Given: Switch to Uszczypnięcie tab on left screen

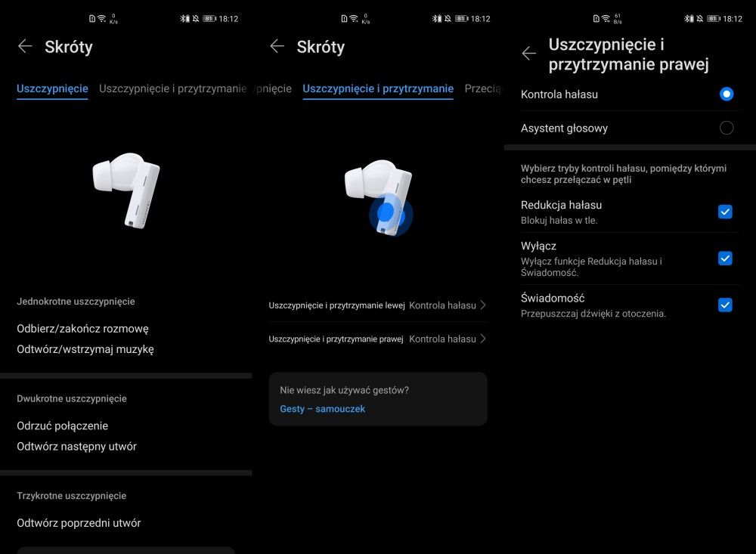Looking at the screenshot, I should coord(52,88).
